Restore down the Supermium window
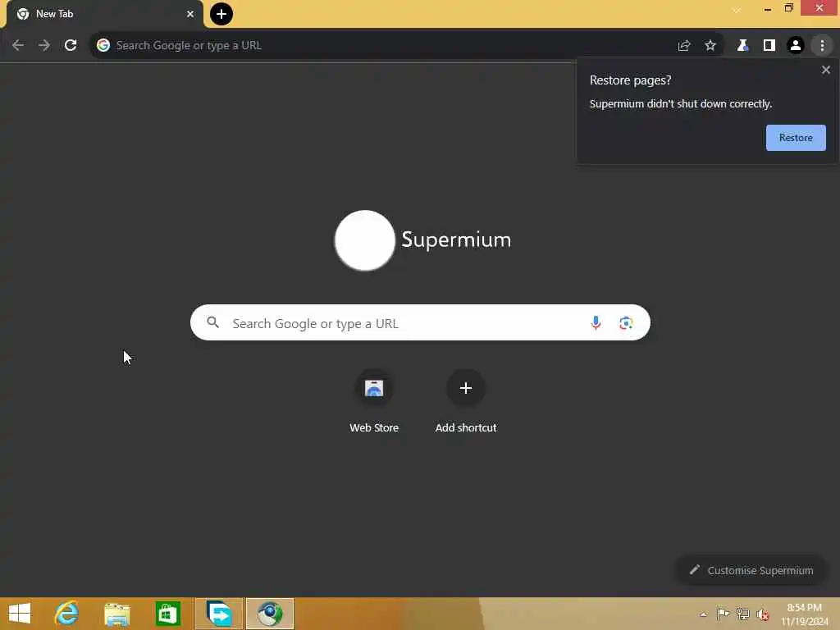 tap(788, 8)
